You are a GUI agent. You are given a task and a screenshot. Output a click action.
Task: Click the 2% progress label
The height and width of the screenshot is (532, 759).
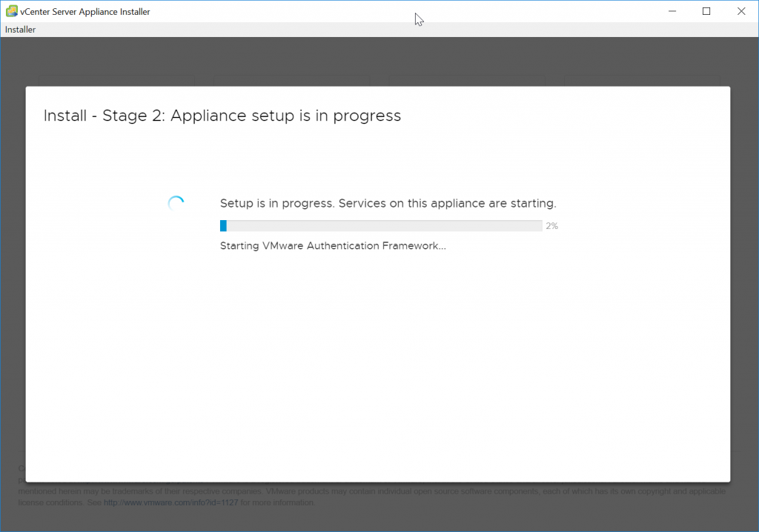[x=551, y=226]
